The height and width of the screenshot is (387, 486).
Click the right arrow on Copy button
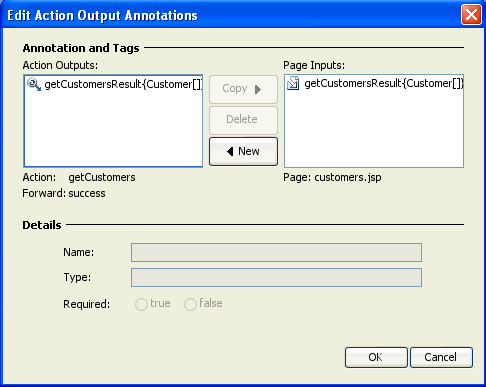click(258, 89)
